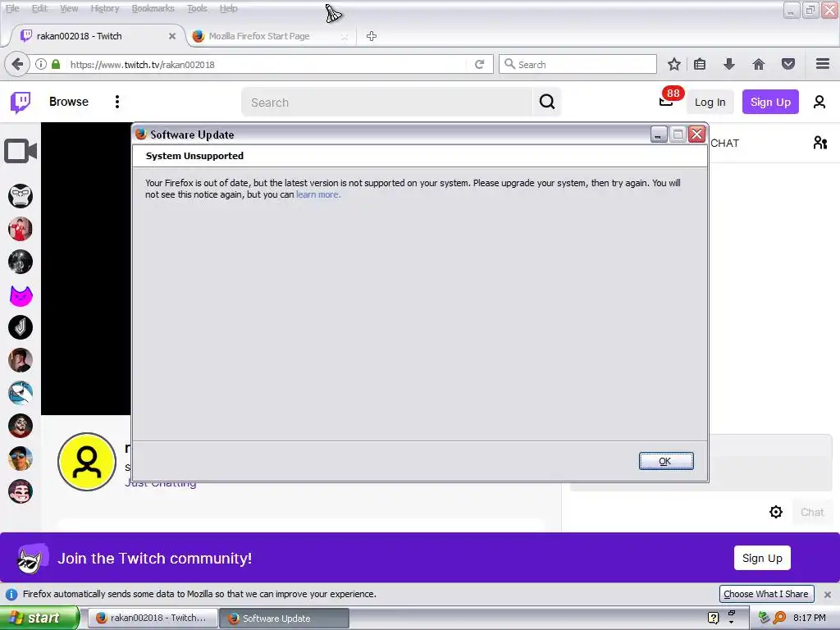
Task: Open a new tab with plus icon
Action: click(372, 36)
